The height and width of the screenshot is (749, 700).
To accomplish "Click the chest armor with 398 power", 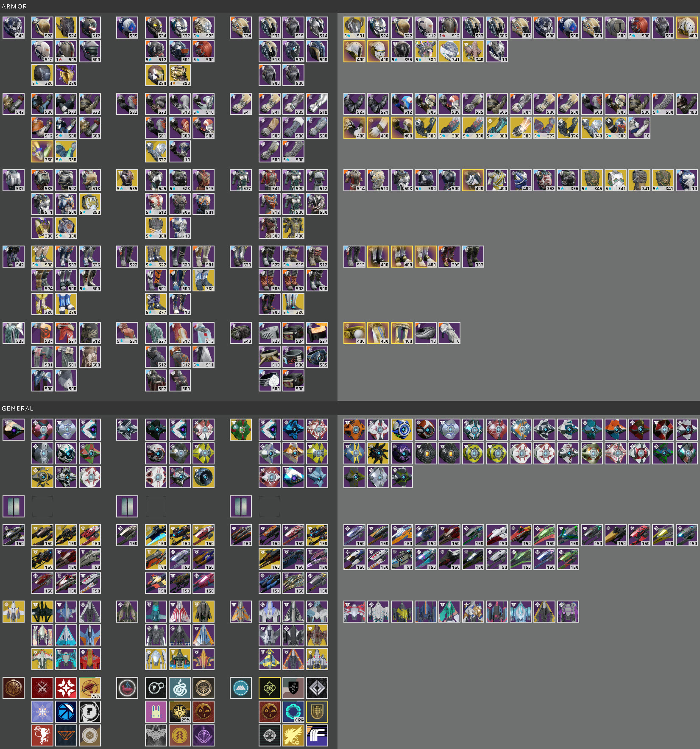I will pos(544,181).
